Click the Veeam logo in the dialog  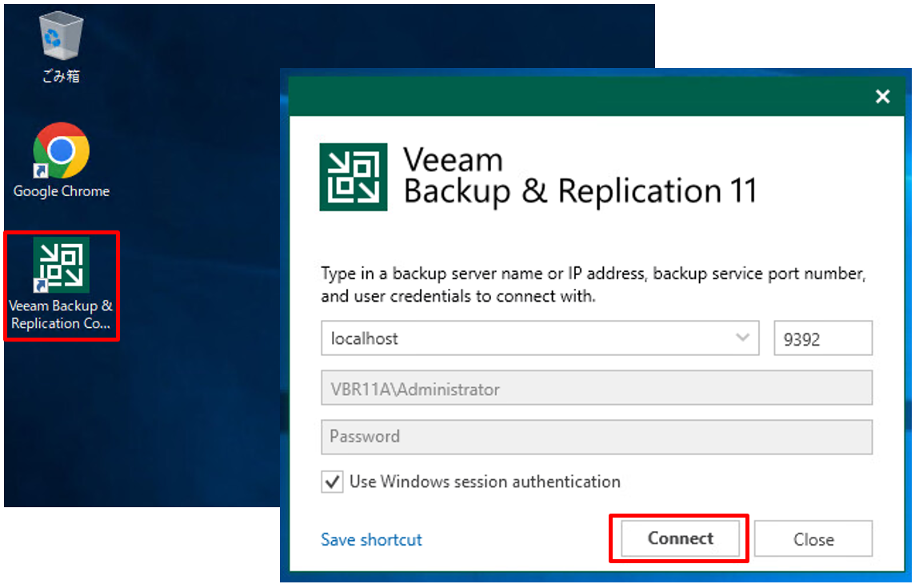353,177
